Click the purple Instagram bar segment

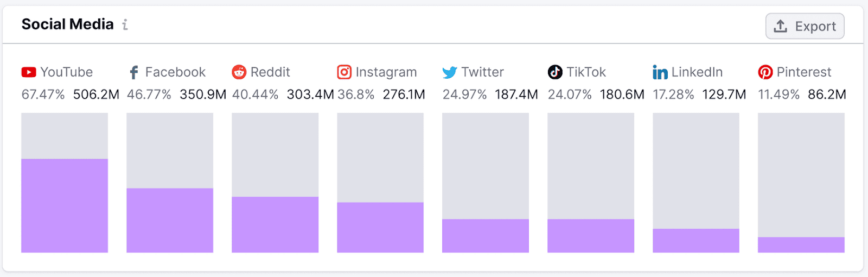coord(380,227)
